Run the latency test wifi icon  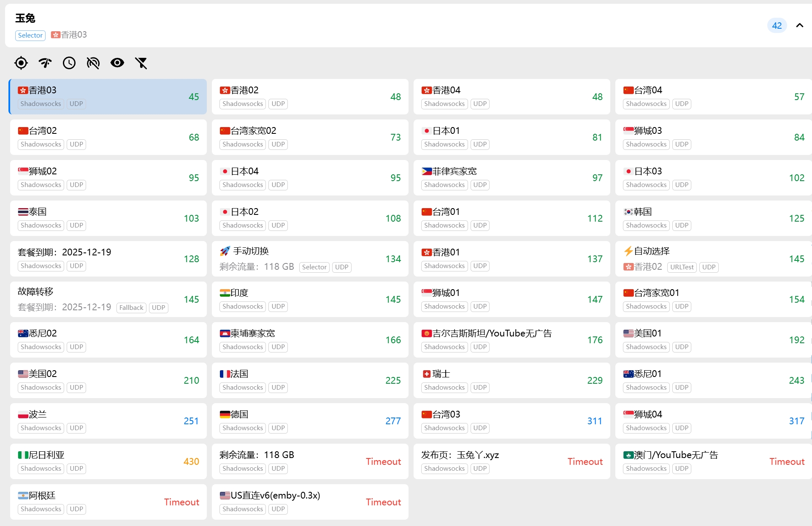coord(45,63)
